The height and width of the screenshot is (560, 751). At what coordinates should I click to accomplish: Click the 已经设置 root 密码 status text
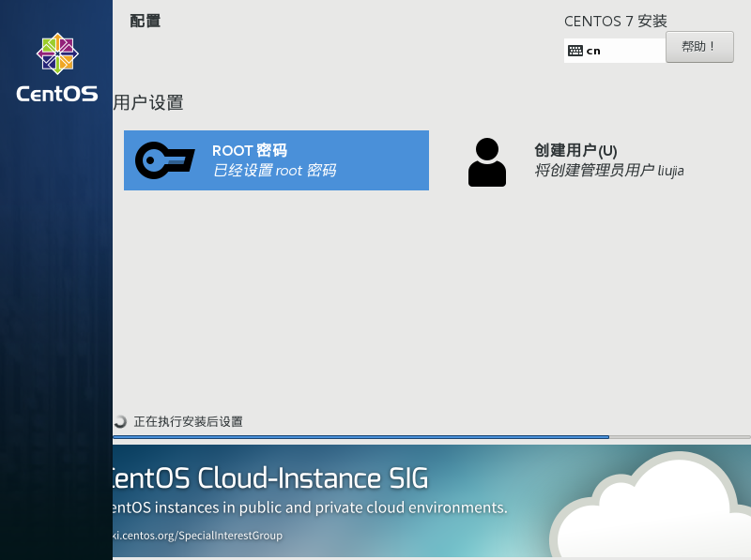point(274,171)
